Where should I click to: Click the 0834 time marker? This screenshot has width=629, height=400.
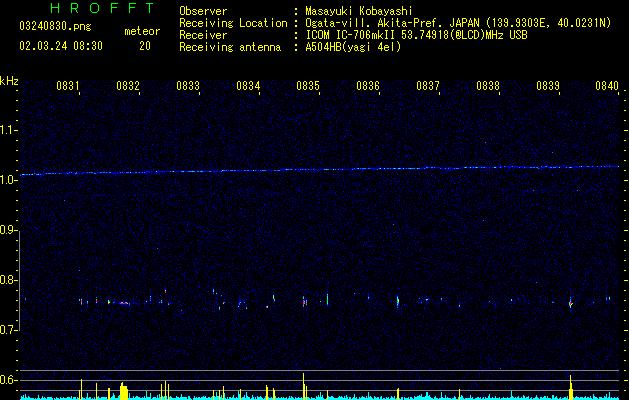point(248,85)
